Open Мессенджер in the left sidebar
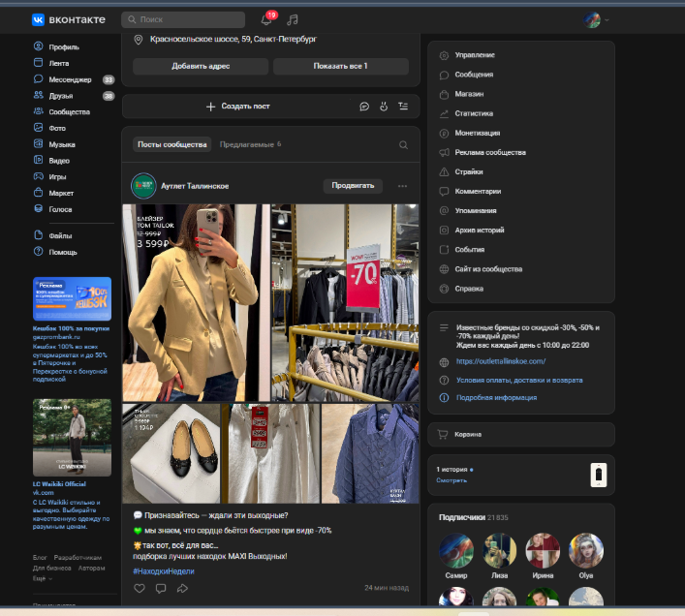This screenshot has width=685, height=616. click(69, 79)
